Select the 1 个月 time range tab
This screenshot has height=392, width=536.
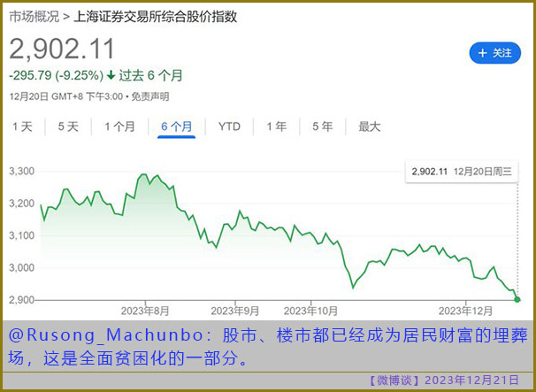[x=119, y=127]
